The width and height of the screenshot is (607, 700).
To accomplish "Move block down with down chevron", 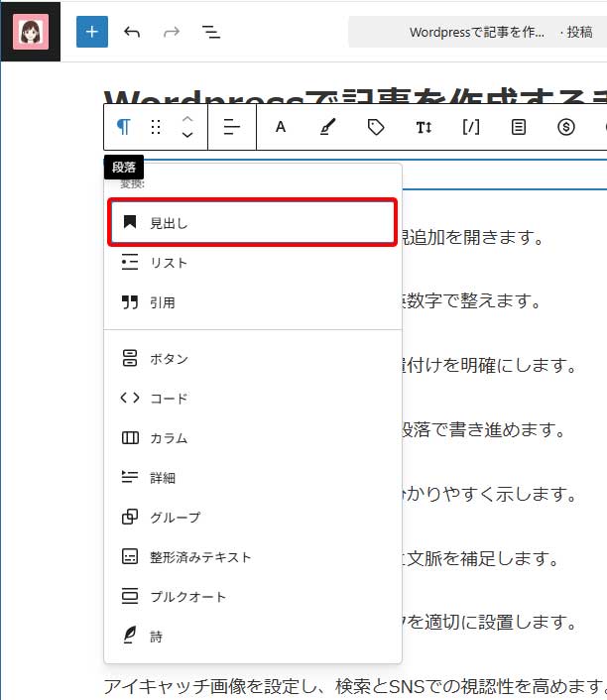I will pyautogui.click(x=187, y=135).
